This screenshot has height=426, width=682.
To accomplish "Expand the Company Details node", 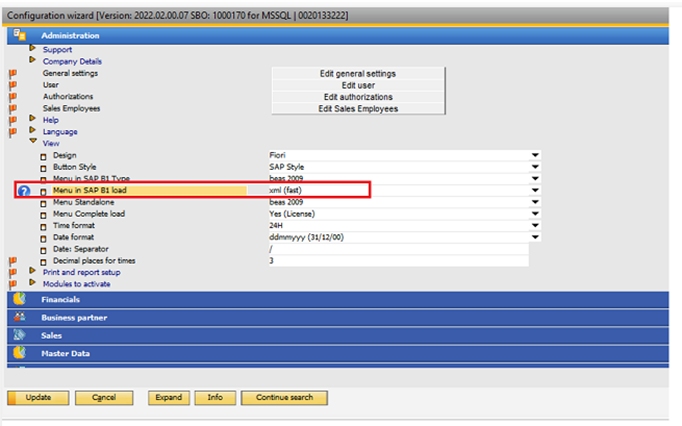I will click(32, 60).
